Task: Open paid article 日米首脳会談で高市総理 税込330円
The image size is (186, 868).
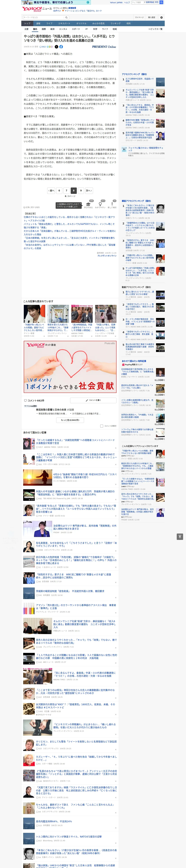Action: pyautogui.click(x=137, y=371)
